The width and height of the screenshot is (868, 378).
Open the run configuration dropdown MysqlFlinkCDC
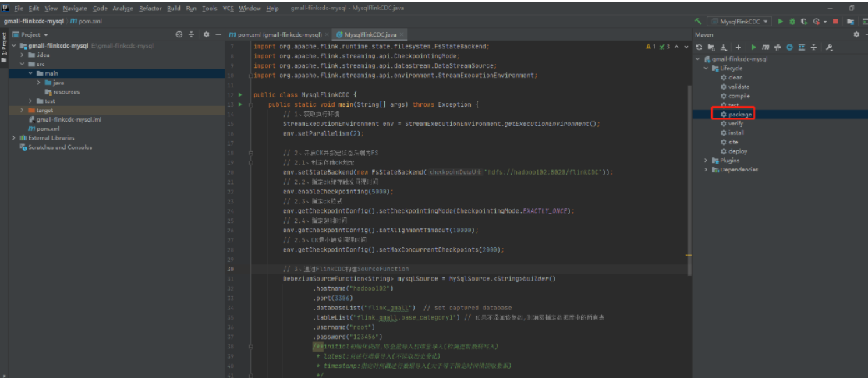[x=741, y=22]
